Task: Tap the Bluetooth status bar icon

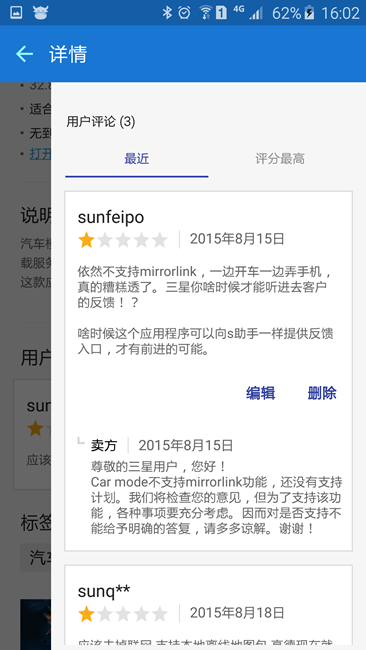Action: coord(167,13)
